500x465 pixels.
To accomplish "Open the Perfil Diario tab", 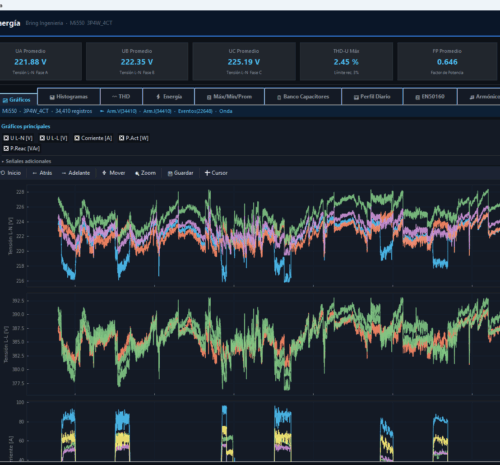I will [372, 97].
